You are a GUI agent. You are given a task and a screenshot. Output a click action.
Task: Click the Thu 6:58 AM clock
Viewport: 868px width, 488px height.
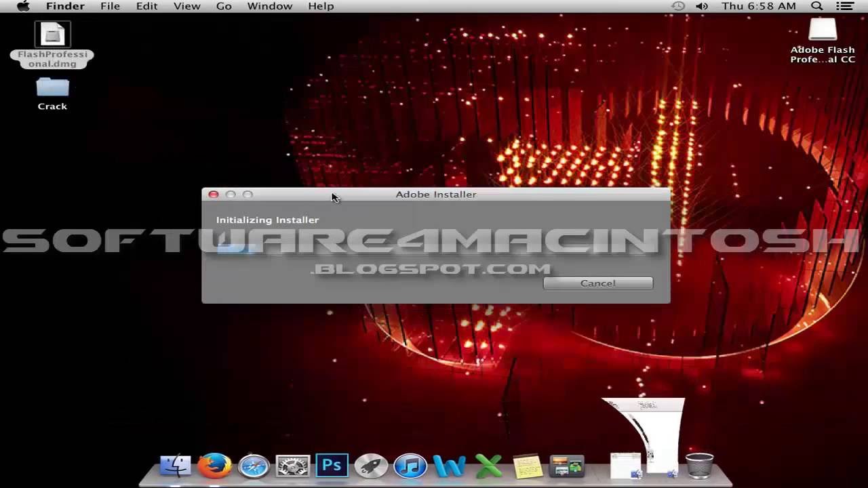(759, 6)
